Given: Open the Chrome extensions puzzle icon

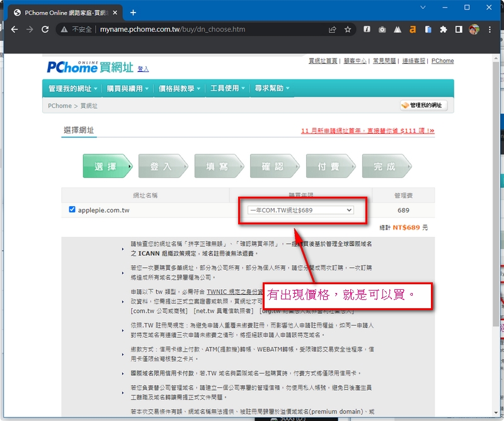Looking at the screenshot, I should click(x=444, y=30).
